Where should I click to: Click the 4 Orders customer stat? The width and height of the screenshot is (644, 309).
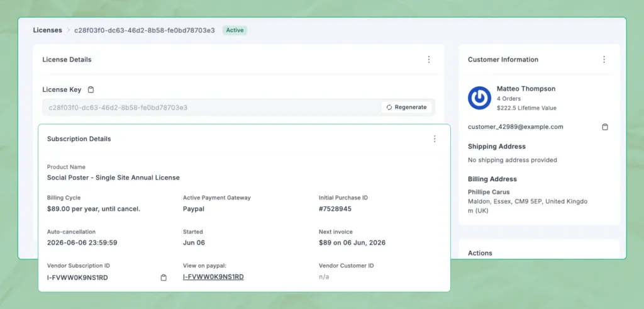tap(509, 99)
